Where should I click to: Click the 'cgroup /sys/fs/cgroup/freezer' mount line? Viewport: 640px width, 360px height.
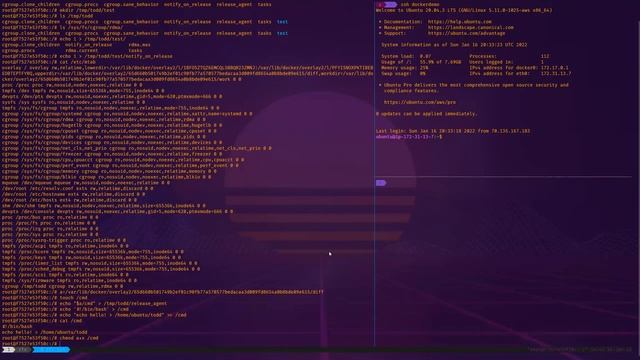[112, 154]
